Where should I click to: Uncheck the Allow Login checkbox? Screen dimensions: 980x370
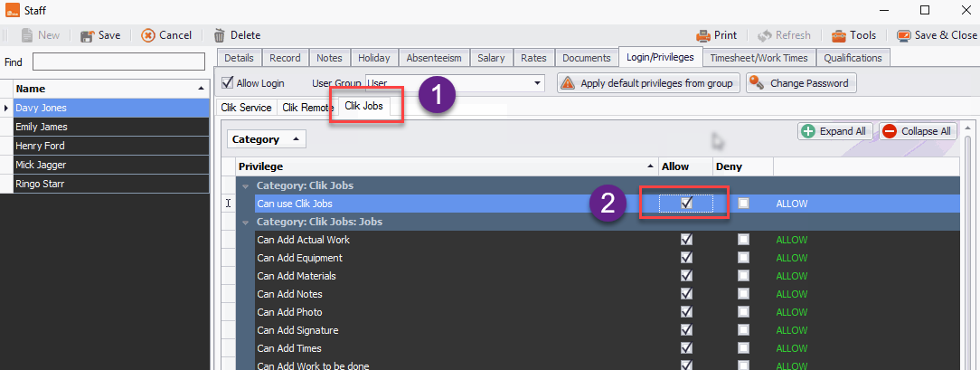(228, 83)
